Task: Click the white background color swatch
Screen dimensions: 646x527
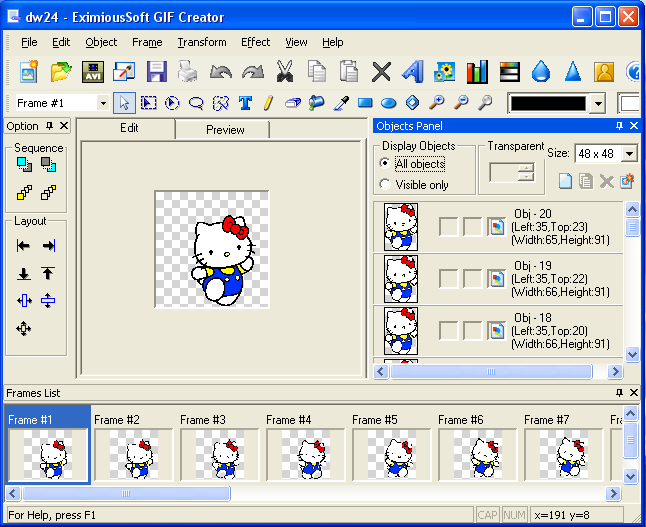Action: [630, 103]
